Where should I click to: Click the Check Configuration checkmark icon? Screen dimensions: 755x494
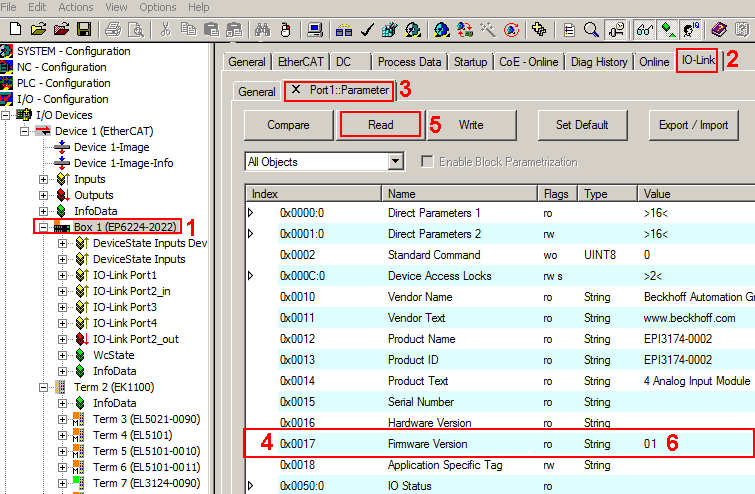click(367, 30)
